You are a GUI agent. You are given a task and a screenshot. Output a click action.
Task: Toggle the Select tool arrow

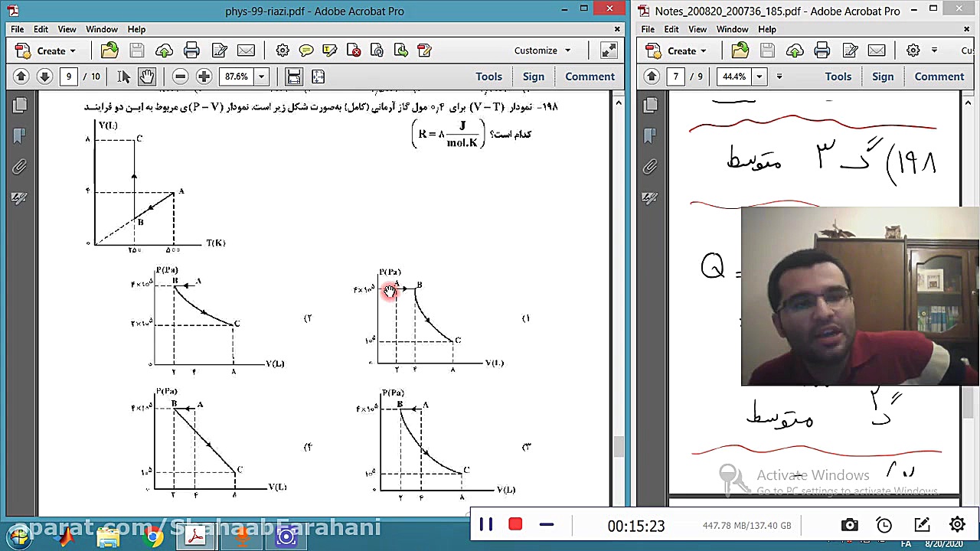(x=124, y=77)
